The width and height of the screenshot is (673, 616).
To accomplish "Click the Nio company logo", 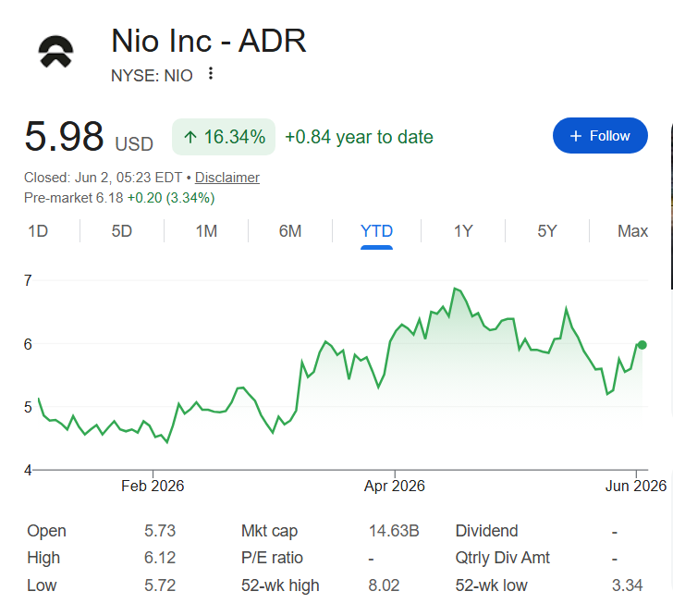I will point(55,52).
